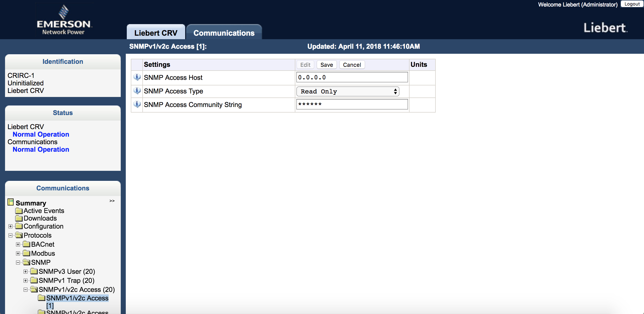Click the SNMPv3 User folder icon
The image size is (644, 314).
tap(34, 271)
